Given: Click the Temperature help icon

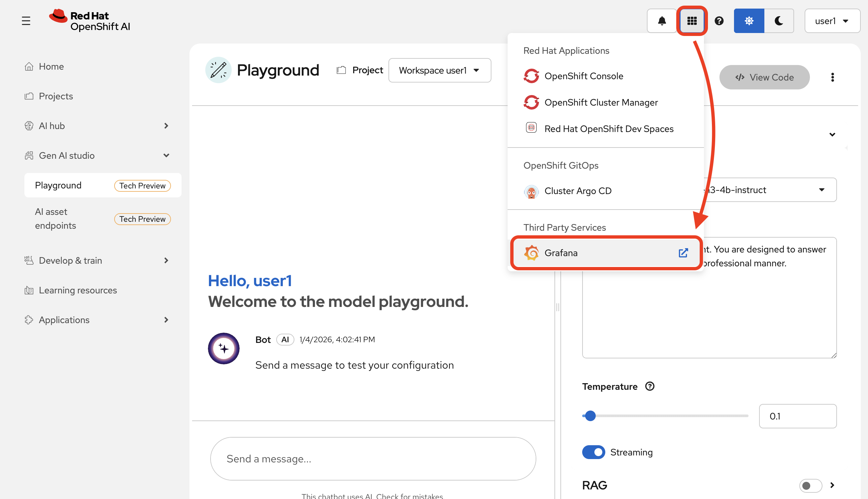Looking at the screenshot, I should pyautogui.click(x=650, y=386).
